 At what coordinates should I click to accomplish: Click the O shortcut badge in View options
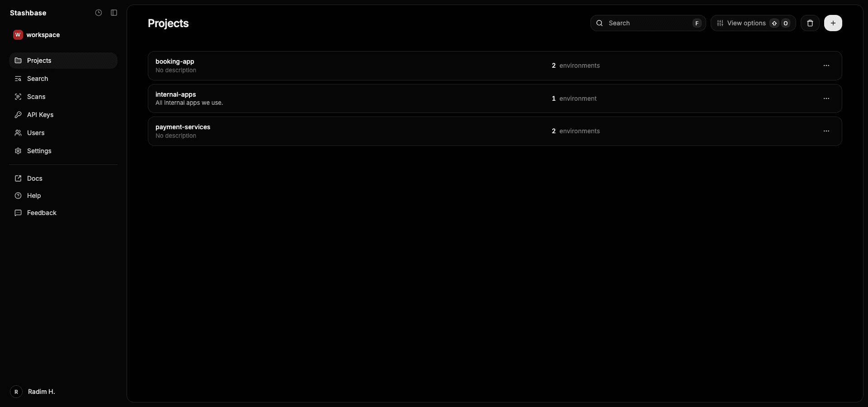786,23
